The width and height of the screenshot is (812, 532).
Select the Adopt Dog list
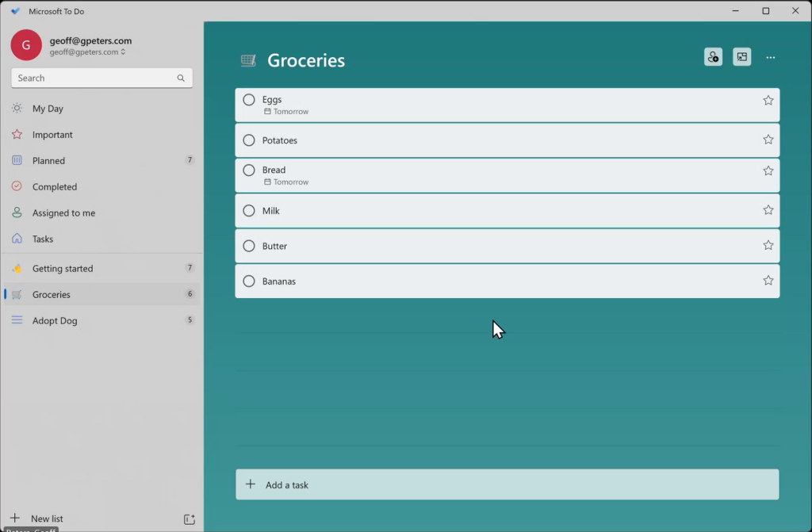55,321
